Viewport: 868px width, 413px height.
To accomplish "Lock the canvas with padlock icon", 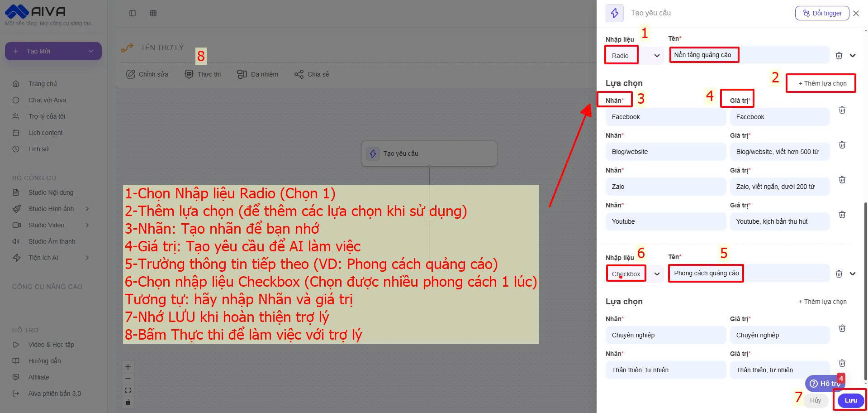I will (x=128, y=402).
